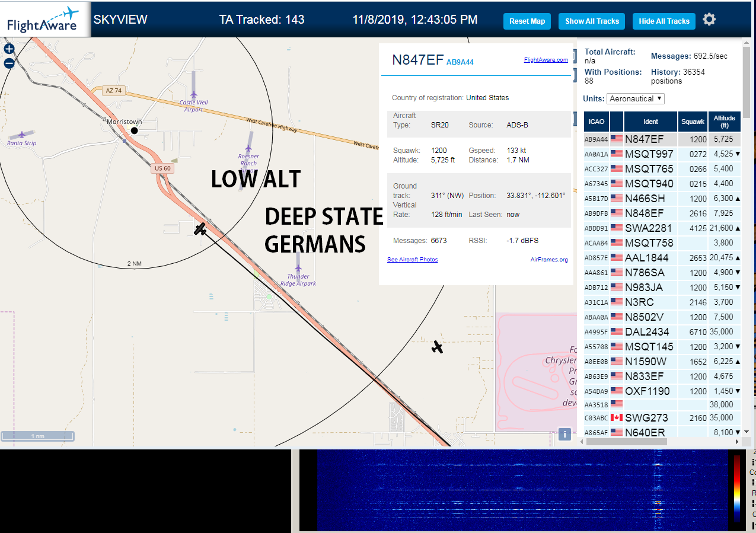Select the tracked N847EF plane on map
Viewport: 756px width, 533px height.
point(200,229)
